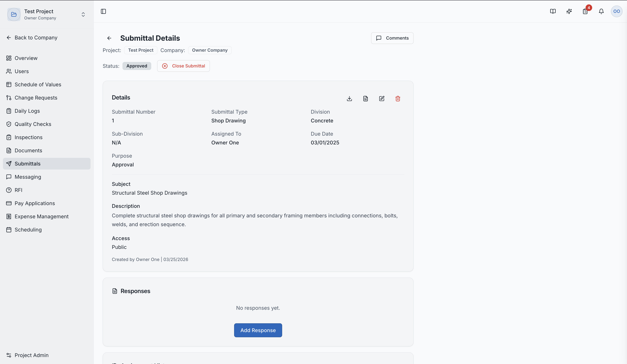Click the Test Project badge
Viewport: 627px width, 364px height.
pyautogui.click(x=141, y=50)
